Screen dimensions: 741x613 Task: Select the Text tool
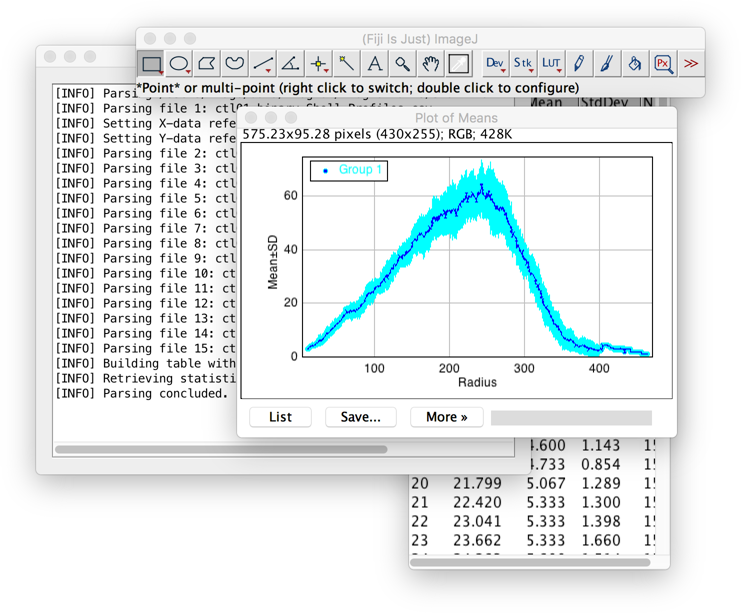(374, 63)
